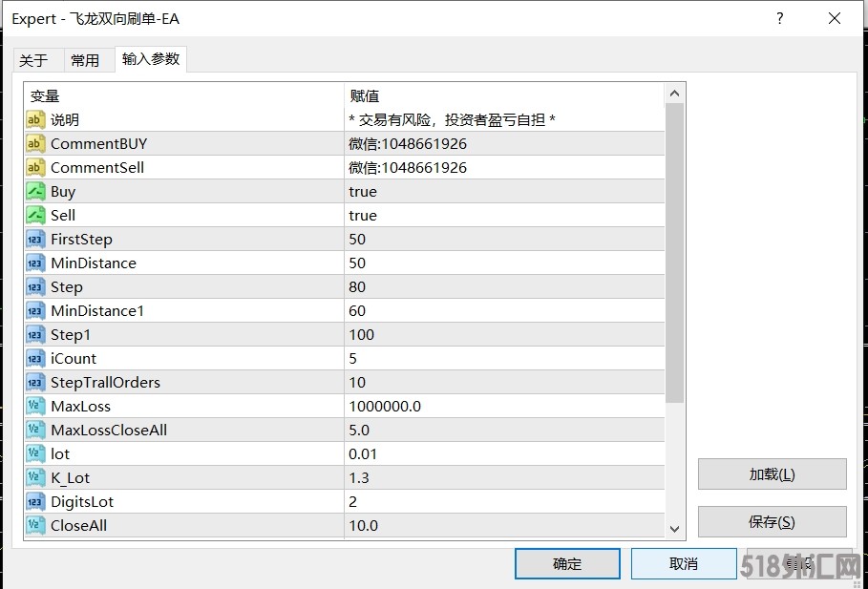Click the 保存(S) button
Image resolution: width=868 pixels, height=589 pixels.
coord(772,521)
